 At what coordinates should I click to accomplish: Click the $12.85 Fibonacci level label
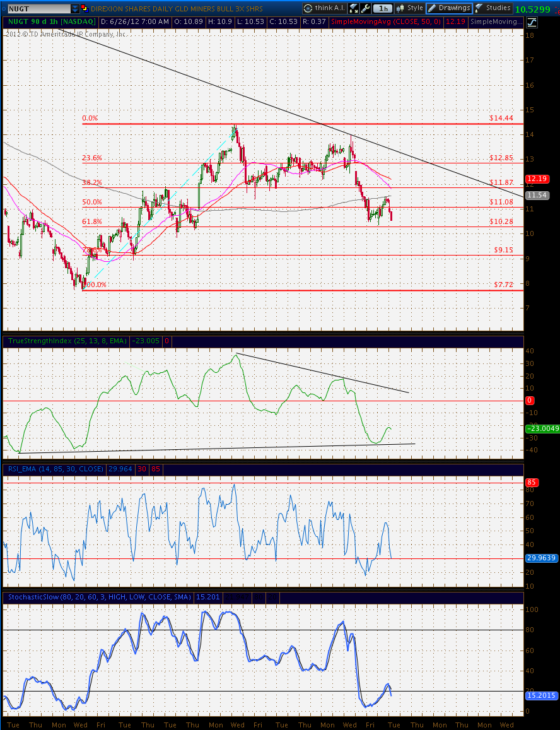[x=501, y=158]
